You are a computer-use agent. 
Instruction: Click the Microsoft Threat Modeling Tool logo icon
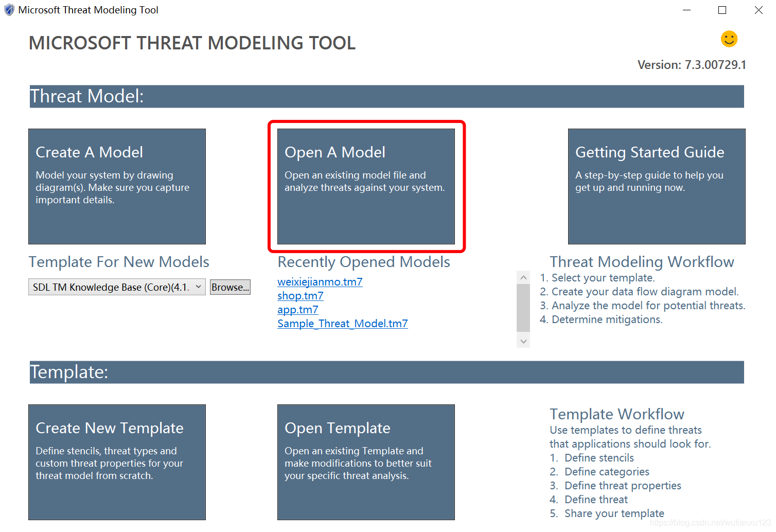[9, 10]
